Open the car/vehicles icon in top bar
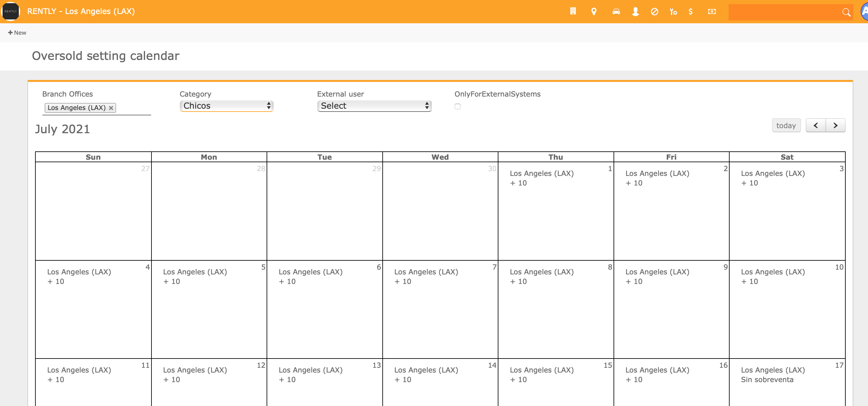Image resolution: width=868 pixels, height=406 pixels. (x=616, y=11)
